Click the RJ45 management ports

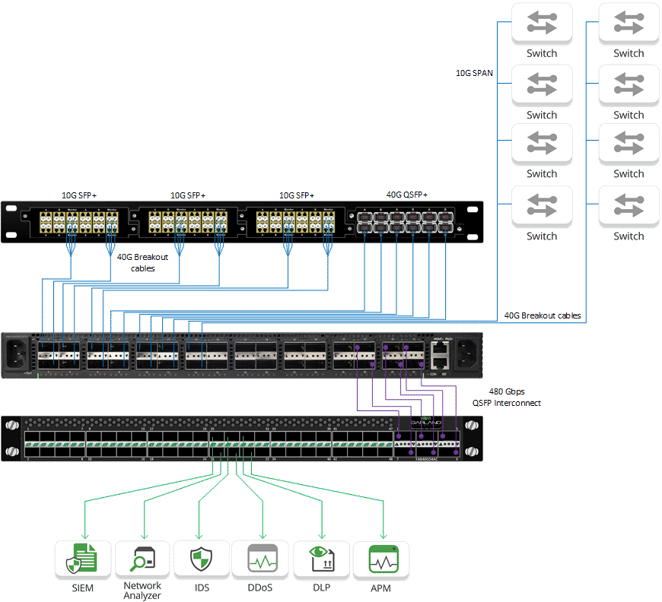440,355
